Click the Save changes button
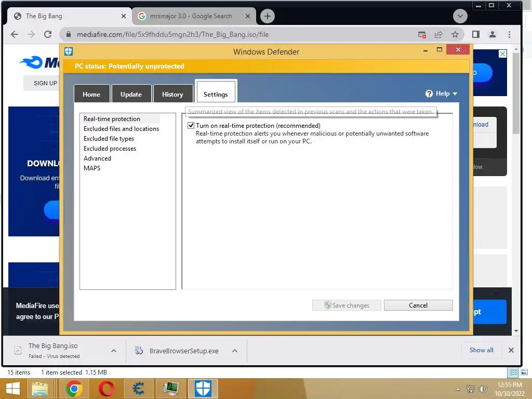Viewport: 532px width, 399px height. point(347,305)
